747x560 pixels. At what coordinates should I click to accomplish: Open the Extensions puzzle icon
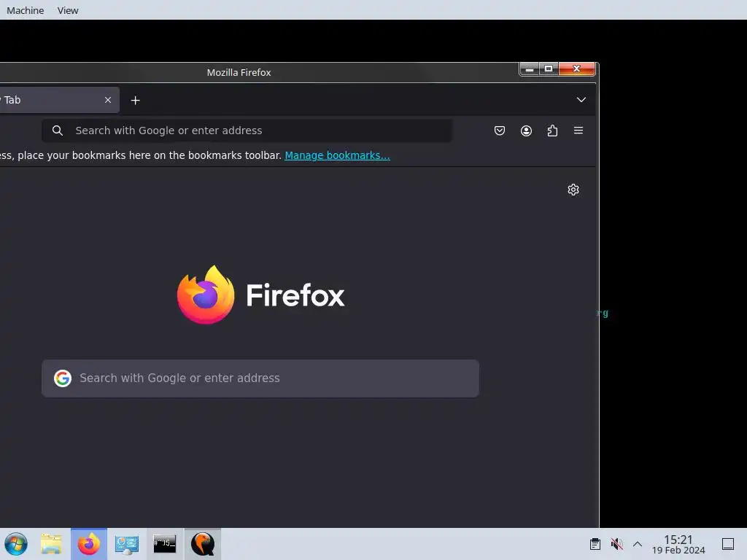[552, 131]
